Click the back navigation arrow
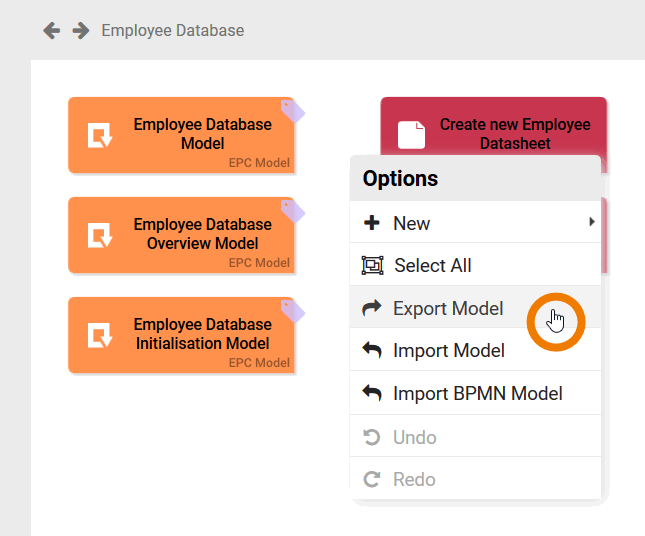The width and height of the screenshot is (645, 536). point(52,31)
